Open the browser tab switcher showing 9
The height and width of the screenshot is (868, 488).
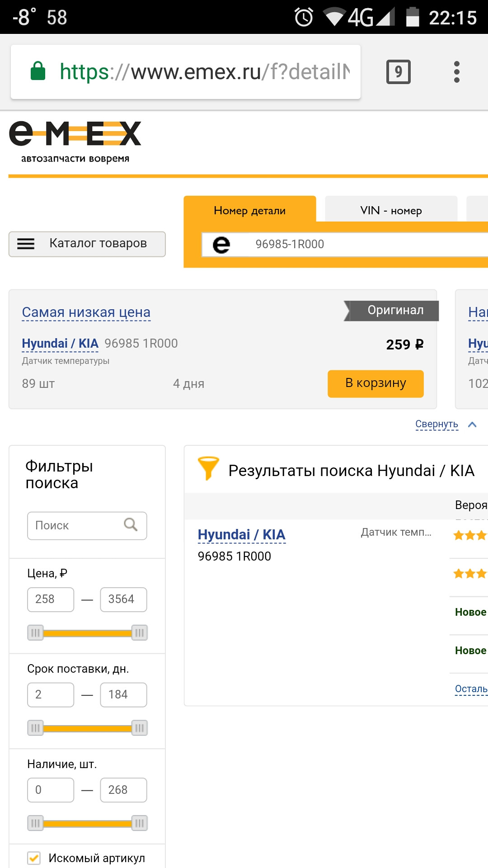click(x=398, y=72)
